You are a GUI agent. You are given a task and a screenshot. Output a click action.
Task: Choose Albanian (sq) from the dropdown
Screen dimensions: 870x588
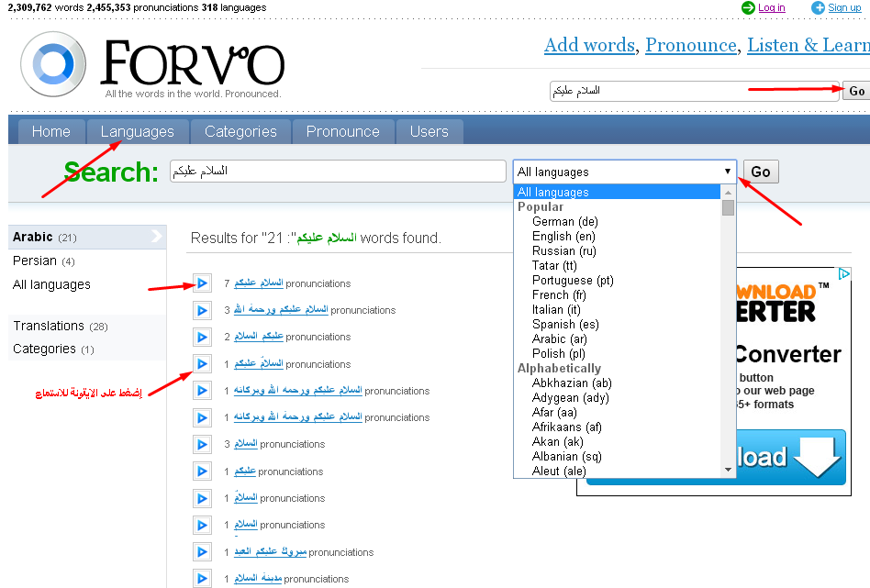[566, 456]
